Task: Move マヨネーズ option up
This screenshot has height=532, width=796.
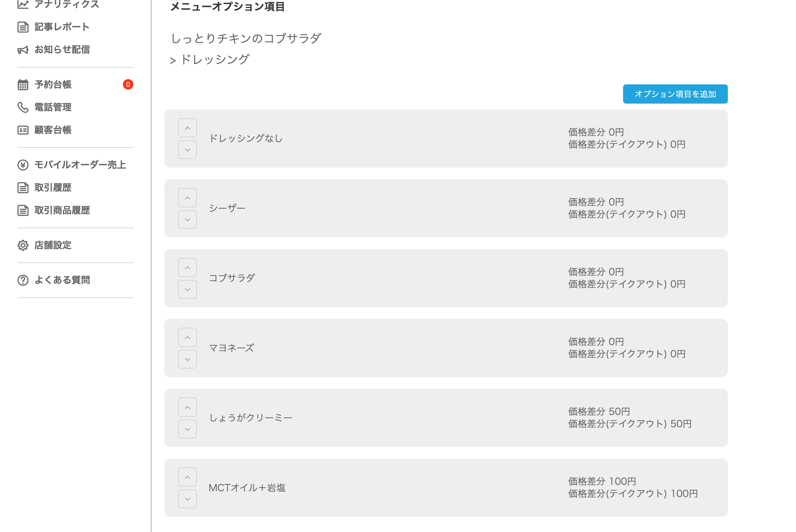Action: 187,337
